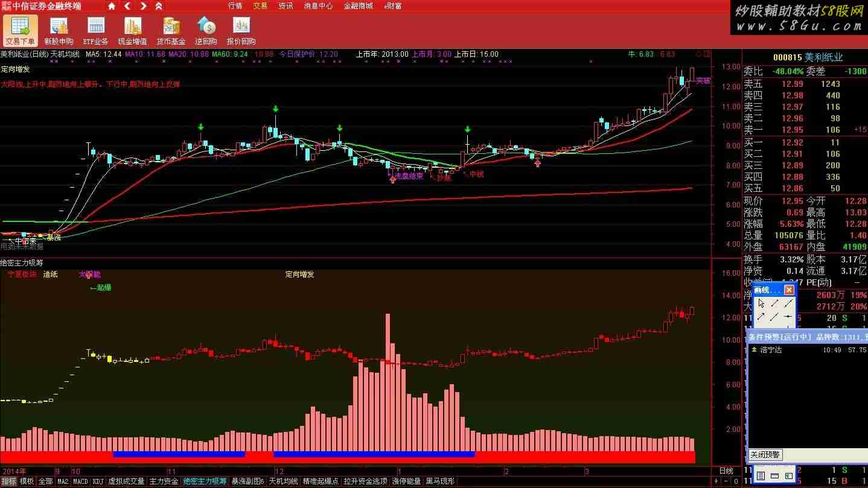Switch to the 精准起爆点 indicator tab
868x488 pixels.
[x=321, y=481]
